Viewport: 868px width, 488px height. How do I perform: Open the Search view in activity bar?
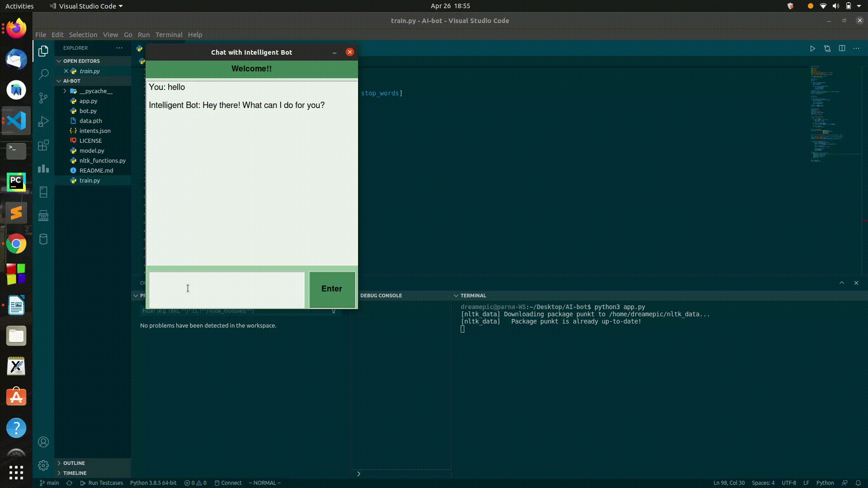click(x=43, y=75)
